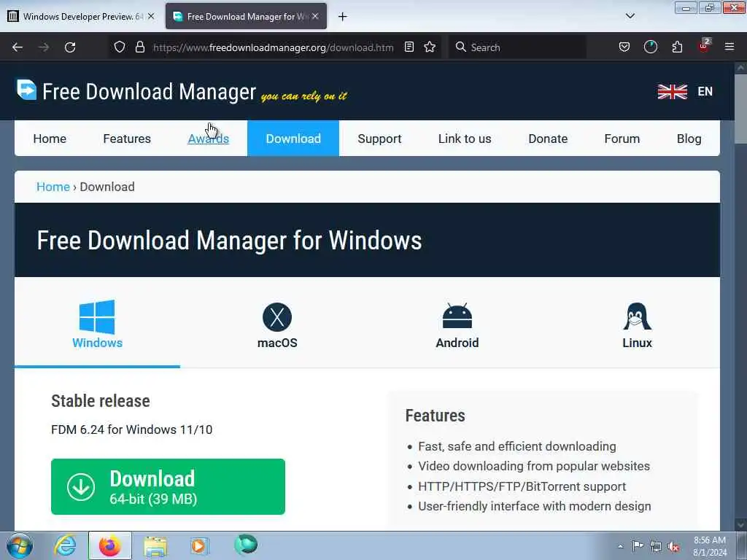Click the circular timer extension icon
Screen dimensions: 747x560
650,47
